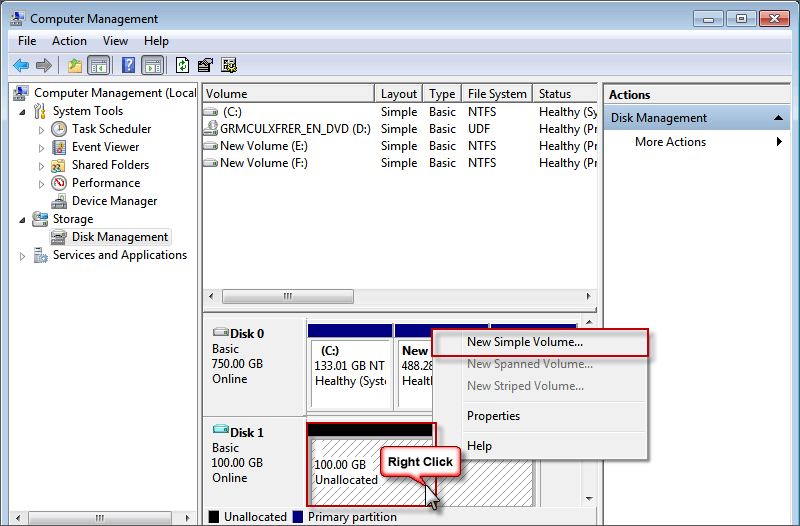Click the volume list scroll right arrow
800x526 pixels.
(x=588, y=296)
